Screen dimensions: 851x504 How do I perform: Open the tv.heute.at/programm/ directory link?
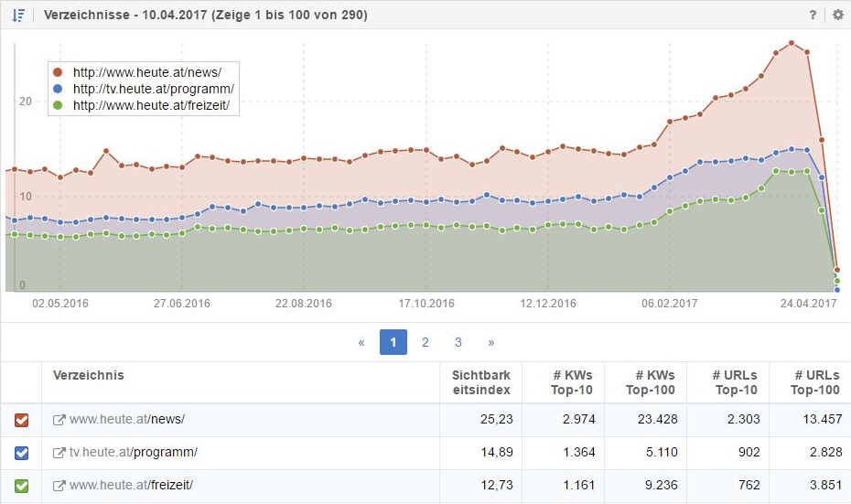click(x=134, y=453)
